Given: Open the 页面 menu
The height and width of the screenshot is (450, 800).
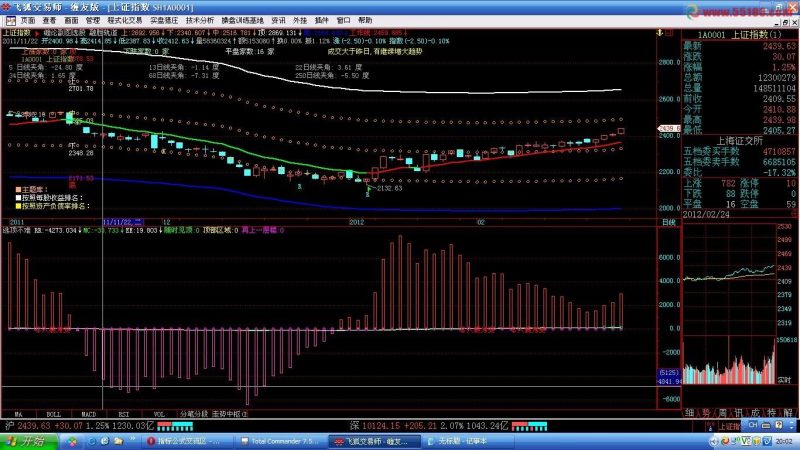Looking at the screenshot, I should 28,20.
